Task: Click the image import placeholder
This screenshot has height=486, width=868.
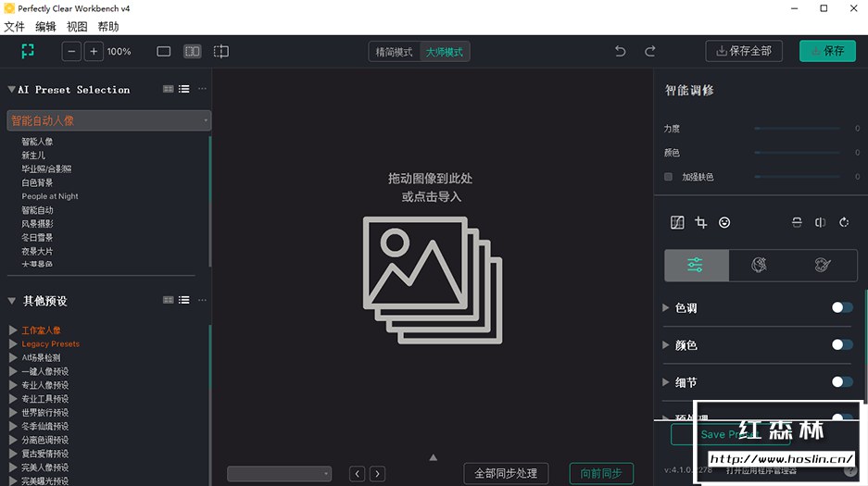Action: (433, 280)
